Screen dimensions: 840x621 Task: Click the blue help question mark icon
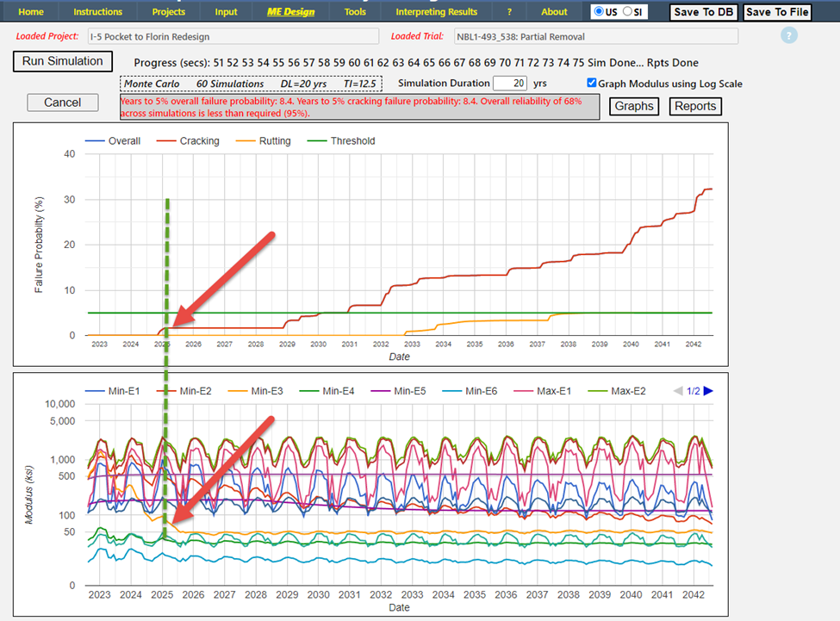[789, 36]
